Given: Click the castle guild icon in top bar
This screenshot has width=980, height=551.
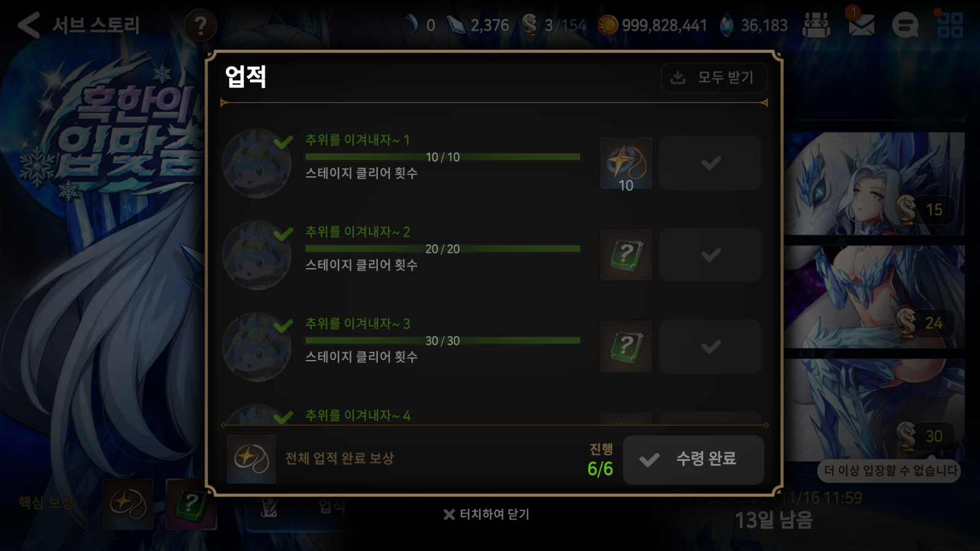Looking at the screenshot, I should [816, 25].
